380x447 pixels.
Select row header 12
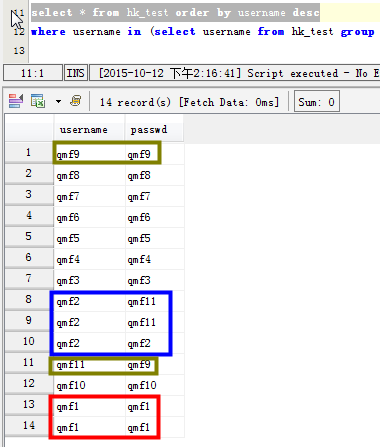[x=29, y=384]
